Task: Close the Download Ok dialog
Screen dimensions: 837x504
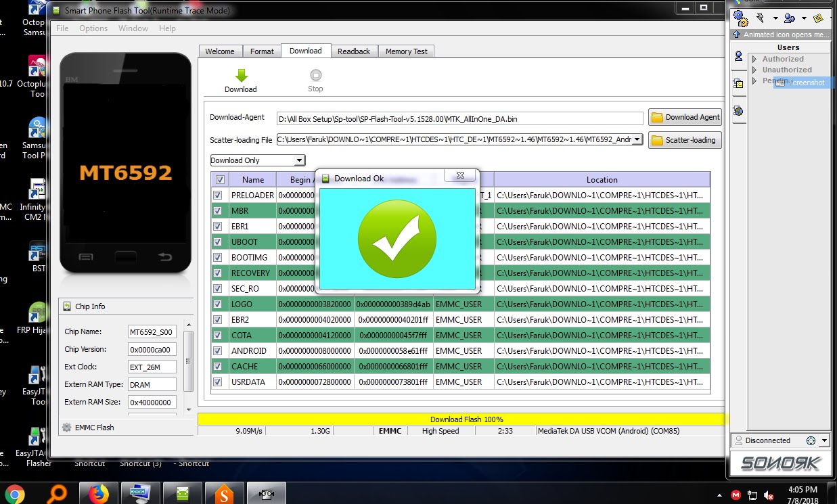Action: [x=460, y=176]
